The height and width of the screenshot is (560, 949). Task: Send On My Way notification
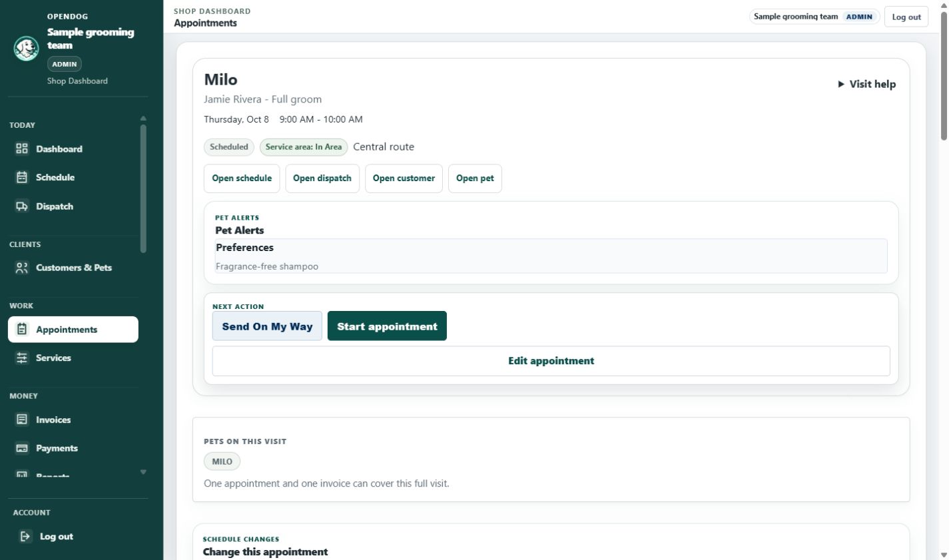267,326
